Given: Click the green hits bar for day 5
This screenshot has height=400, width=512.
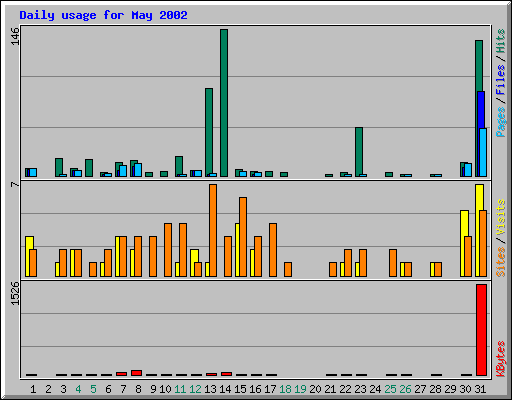Looking at the screenshot, I should pos(89,168).
